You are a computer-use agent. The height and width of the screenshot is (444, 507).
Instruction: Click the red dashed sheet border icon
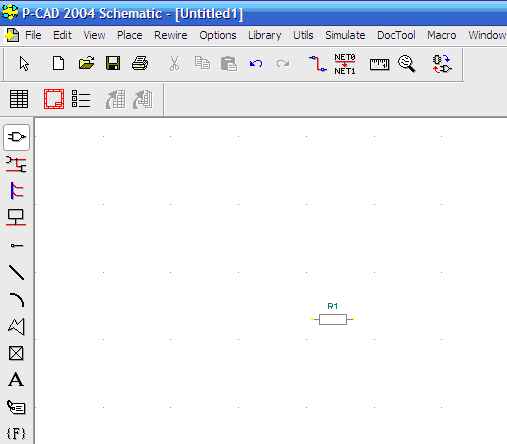[54, 99]
